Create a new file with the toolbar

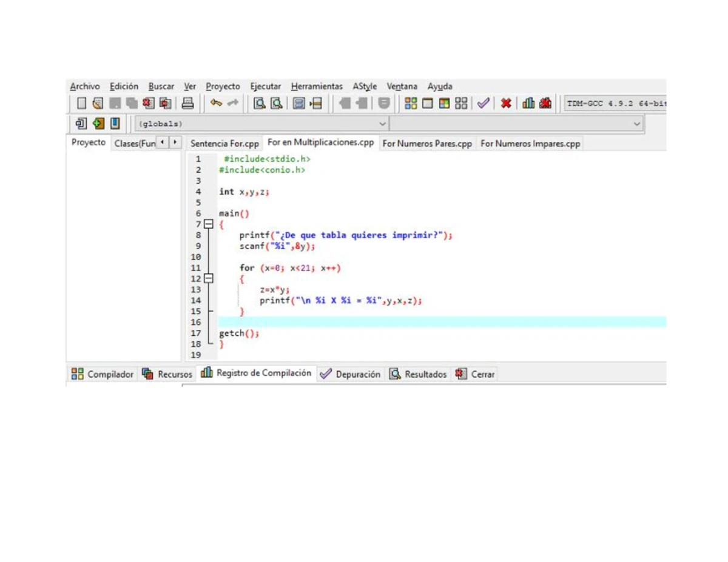[x=82, y=104]
